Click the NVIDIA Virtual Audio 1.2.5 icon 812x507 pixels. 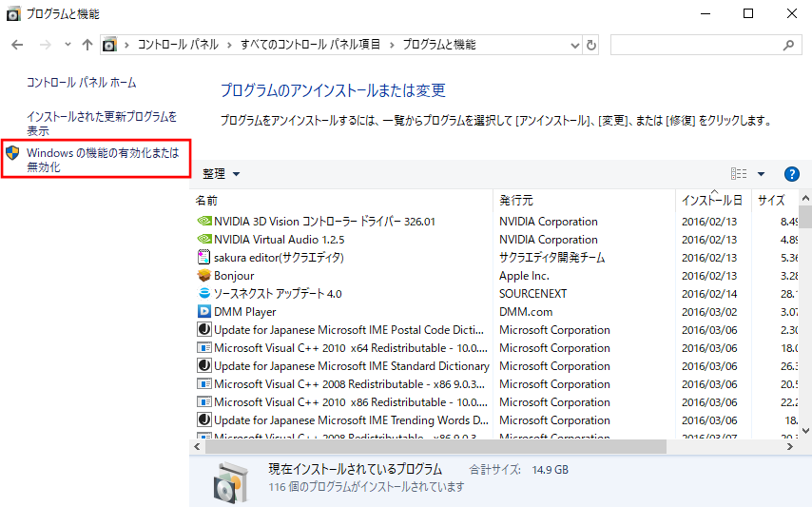click(x=204, y=240)
